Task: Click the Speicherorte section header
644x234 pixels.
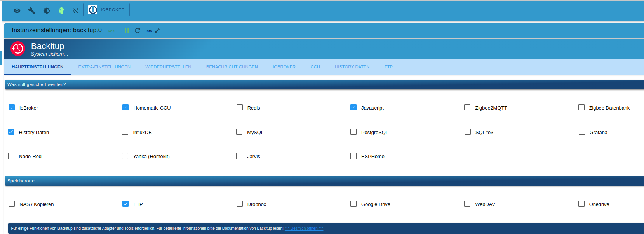Action: [324, 181]
